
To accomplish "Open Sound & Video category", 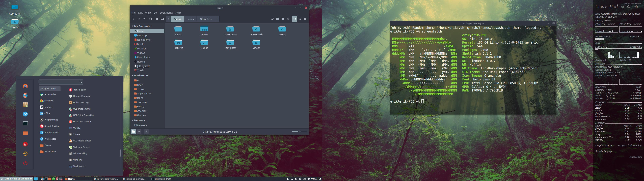I will (50, 126).
